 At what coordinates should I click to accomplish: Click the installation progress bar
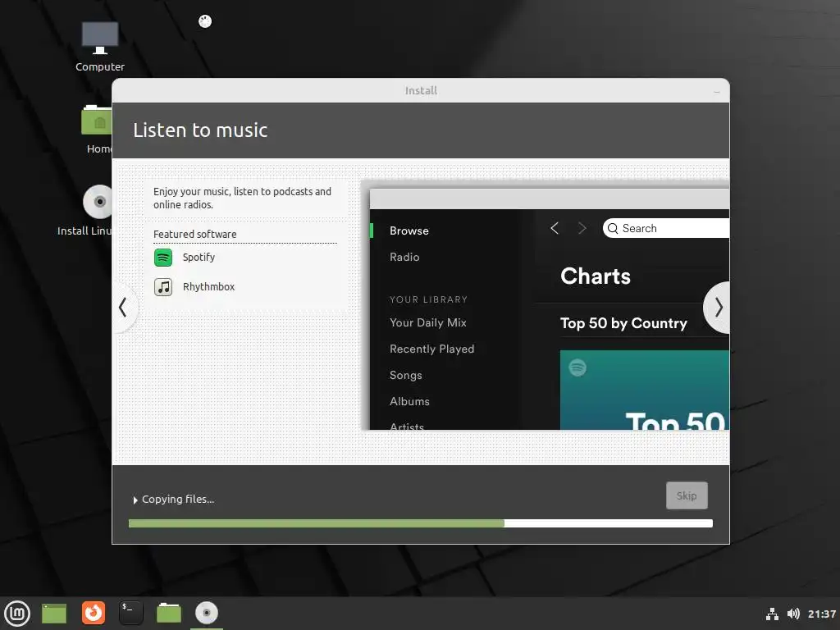tap(421, 523)
